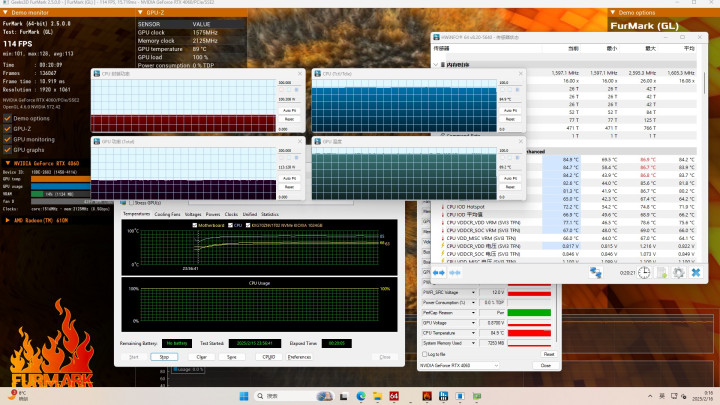Toggle Motherboard checkbox in temperature graph
Image resolution: width=720 pixels, height=405 pixels.
click(x=195, y=225)
